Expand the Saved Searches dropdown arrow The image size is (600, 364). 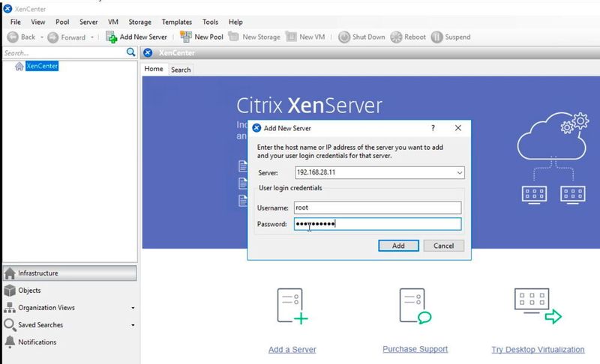(x=133, y=325)
